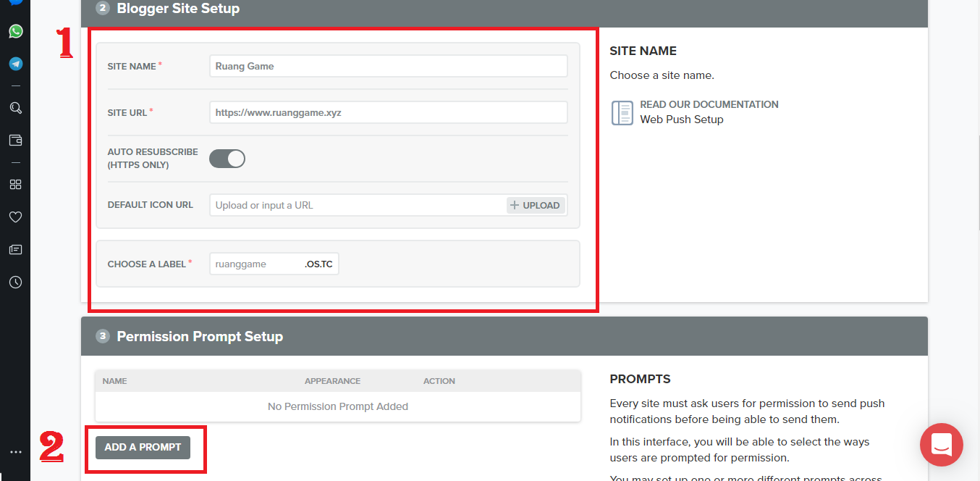Click the ".OS.TC" label suffix
Screen dimensions: 980x481
(318, 264)
